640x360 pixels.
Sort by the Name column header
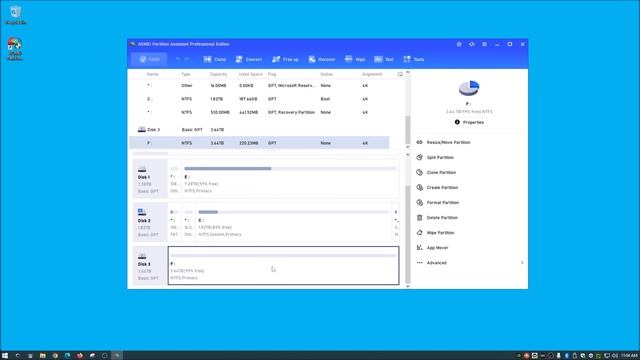click(x=152, y=74)
